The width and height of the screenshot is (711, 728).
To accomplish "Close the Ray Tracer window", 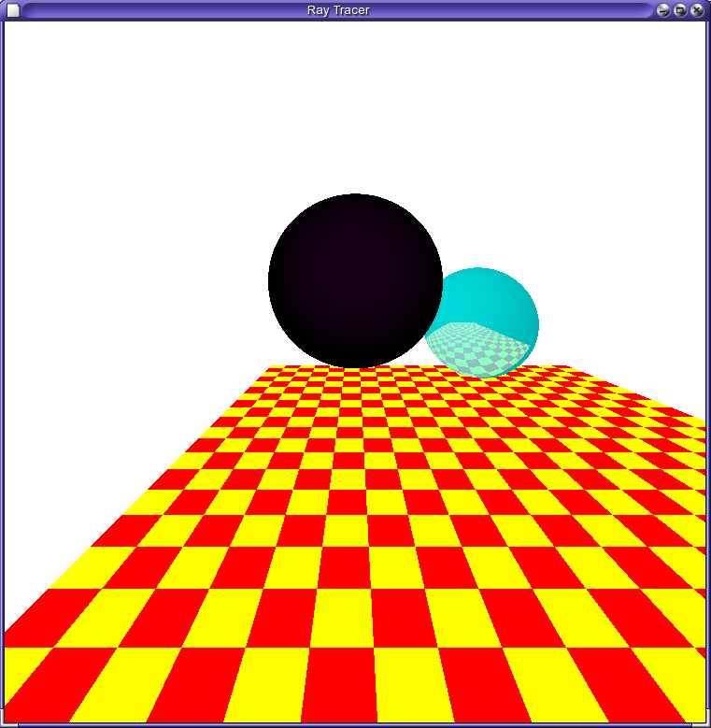I will 697,10.
